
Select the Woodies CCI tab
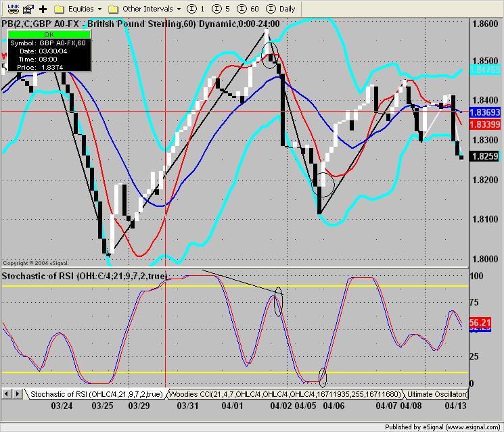point(285,394)
